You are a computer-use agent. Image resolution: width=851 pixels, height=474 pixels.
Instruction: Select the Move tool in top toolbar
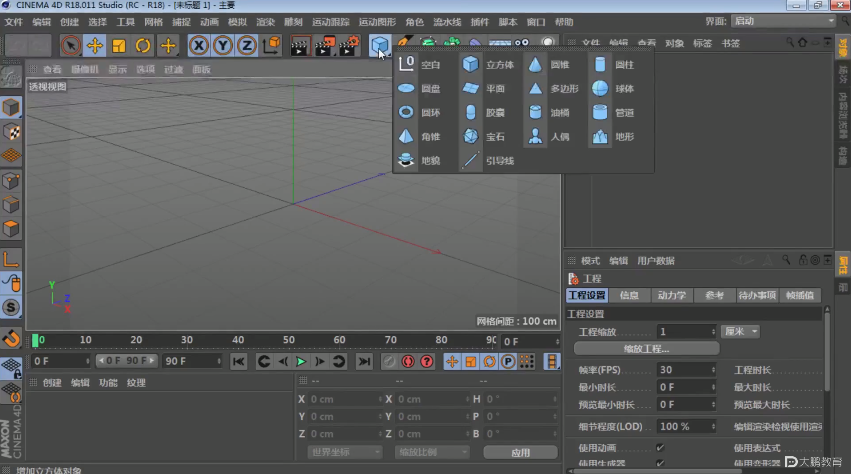coord(94,46)
